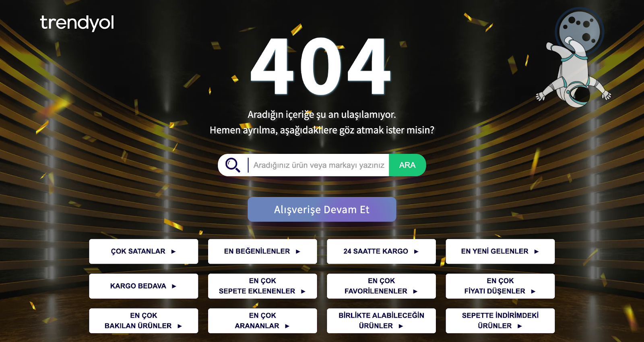Click the large 404 heading

tap(321, 66)
